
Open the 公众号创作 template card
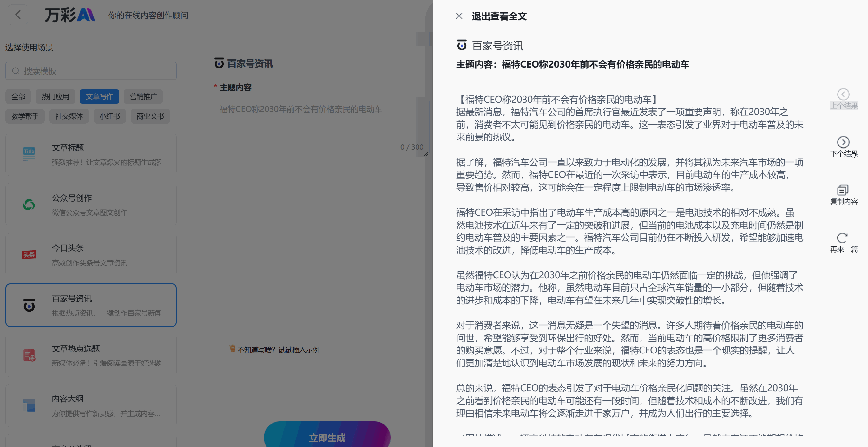(x=91, y=205)
